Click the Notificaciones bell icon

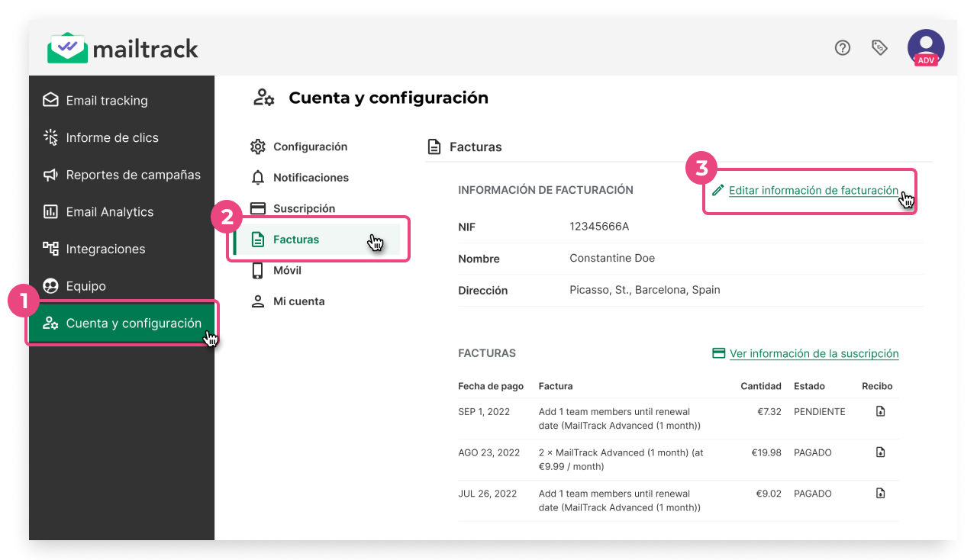(258, 177)
